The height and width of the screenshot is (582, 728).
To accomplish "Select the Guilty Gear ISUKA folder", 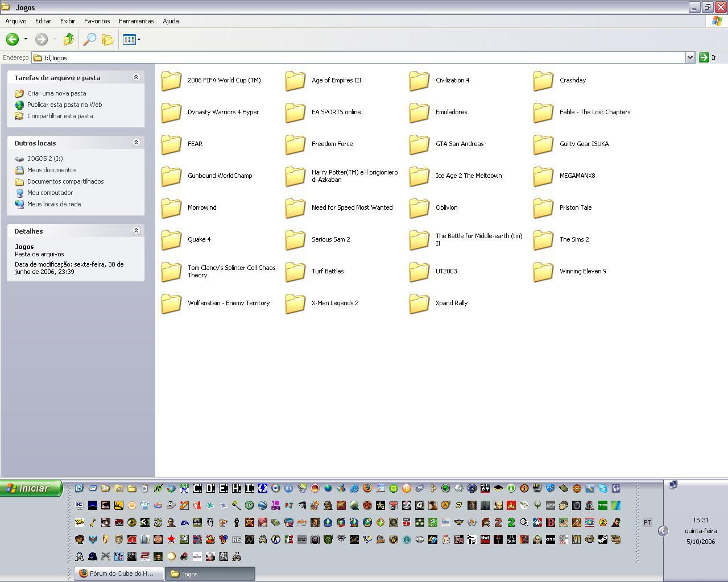I will click(x=572, y=144).
